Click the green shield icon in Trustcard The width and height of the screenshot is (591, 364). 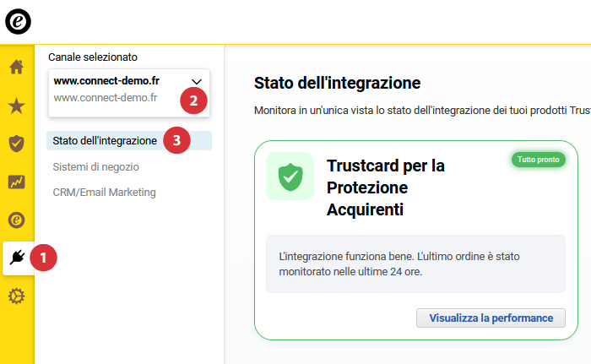(x=290, y=176)
